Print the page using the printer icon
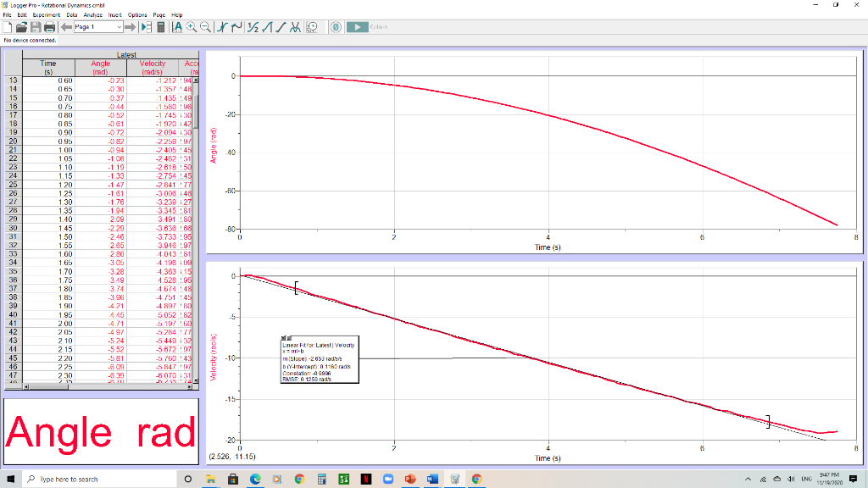The height and width of the screenshot is (488, 868). click(49, 27)
